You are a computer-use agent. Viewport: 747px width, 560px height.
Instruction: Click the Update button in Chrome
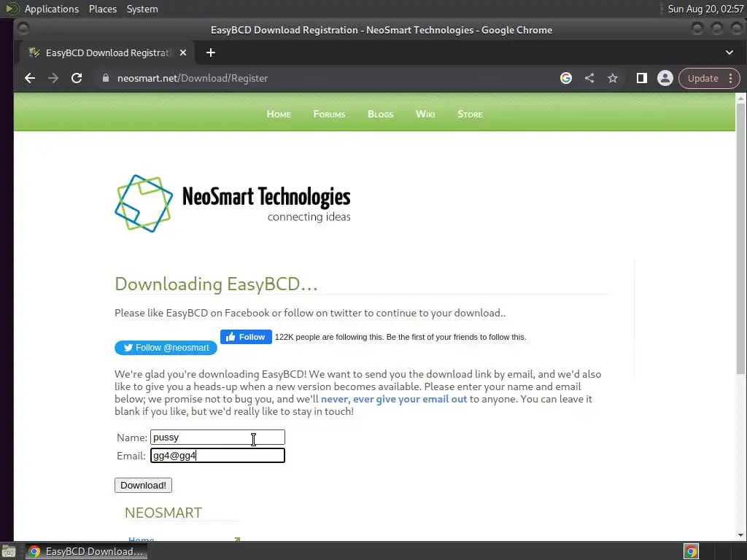703,79
